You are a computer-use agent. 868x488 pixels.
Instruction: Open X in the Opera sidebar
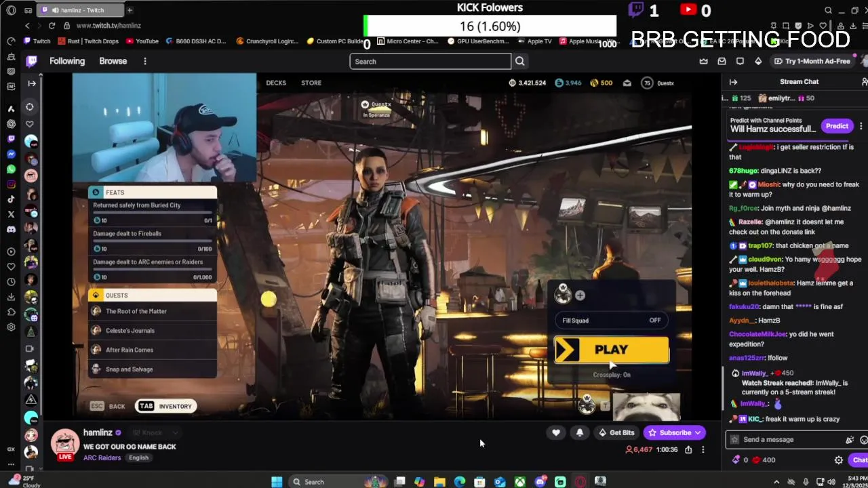coord(11,214)
